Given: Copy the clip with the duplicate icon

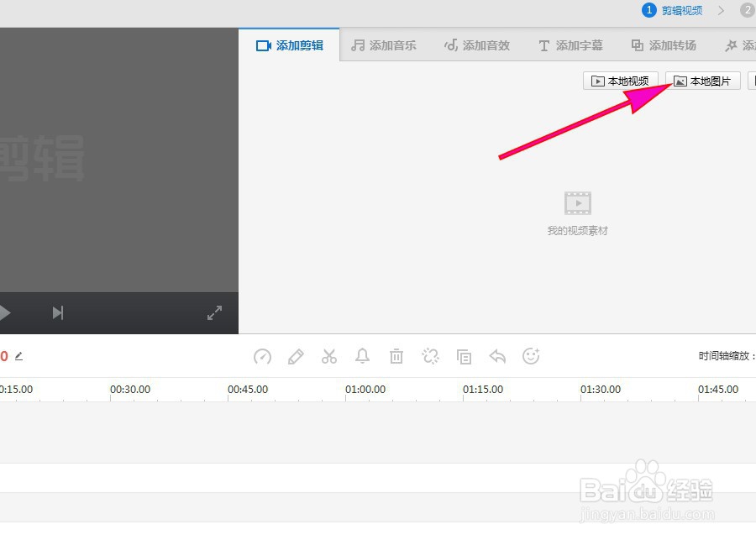Looking at the screenshot, I should tap(464, 356).
